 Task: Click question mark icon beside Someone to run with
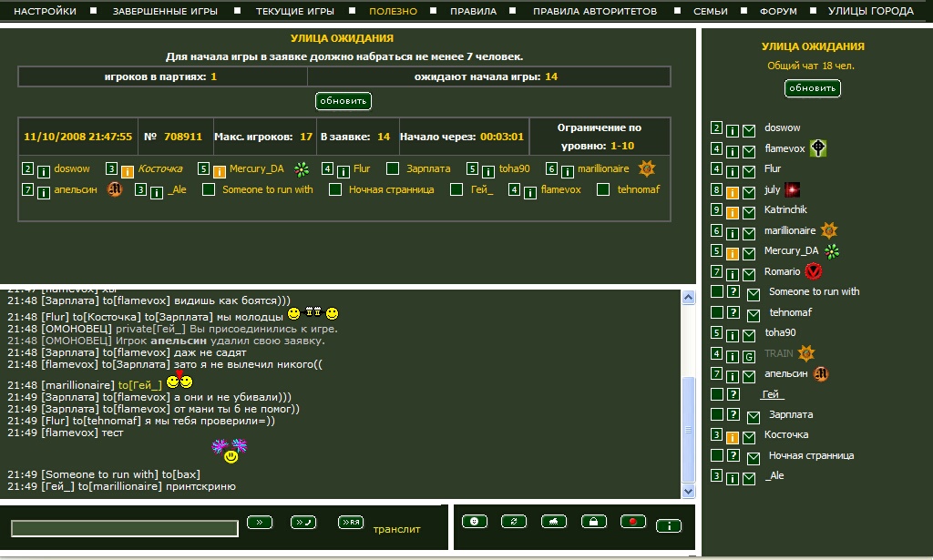pyautogui.click(x=733, y=292)
